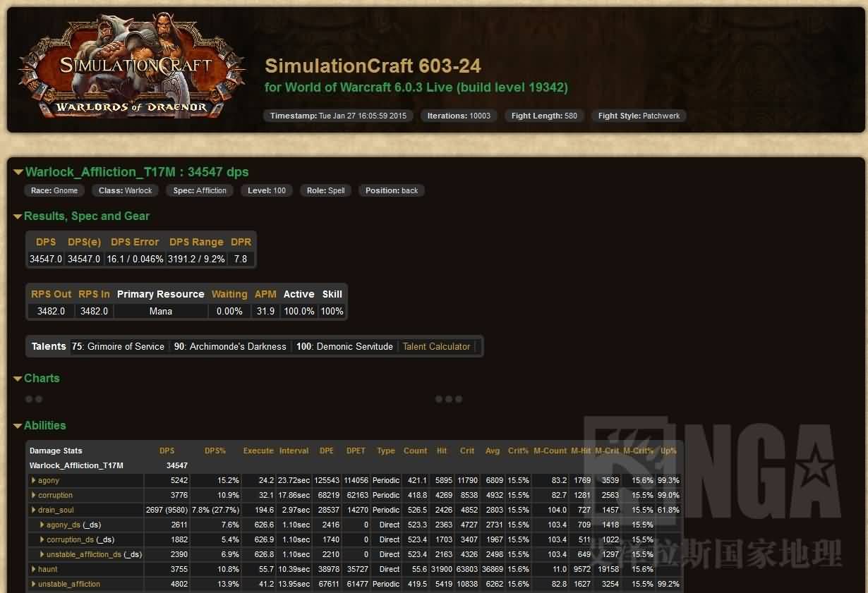Click the Mana primary resource cell
The height and width of the screenshot is (593, 868).
point(161,311)
